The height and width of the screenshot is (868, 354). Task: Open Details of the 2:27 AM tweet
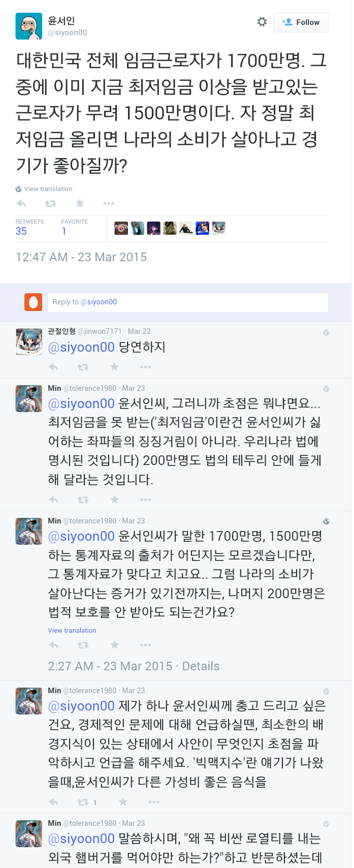tap(201, 666)
